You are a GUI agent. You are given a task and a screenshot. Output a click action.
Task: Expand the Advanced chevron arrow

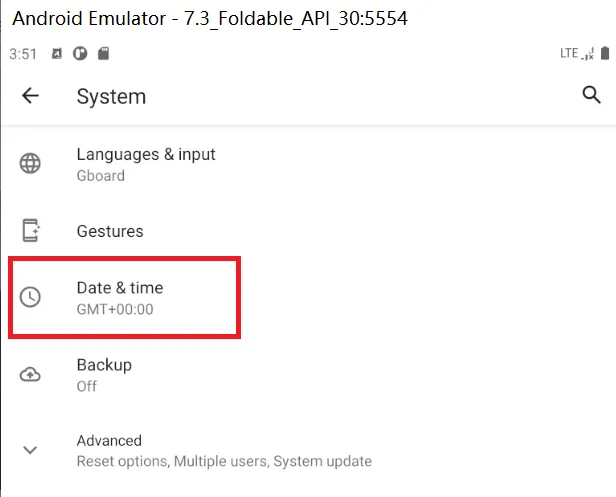point(30,450)
